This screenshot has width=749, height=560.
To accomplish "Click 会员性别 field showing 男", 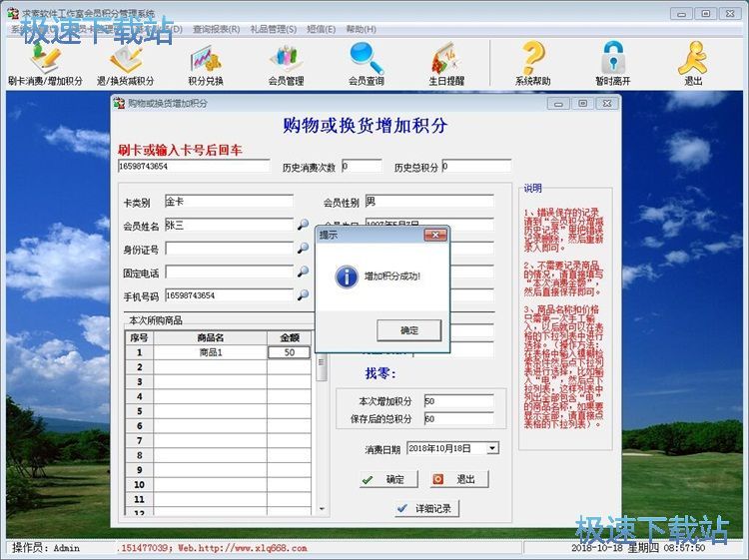I will click(x=429, y=201).
